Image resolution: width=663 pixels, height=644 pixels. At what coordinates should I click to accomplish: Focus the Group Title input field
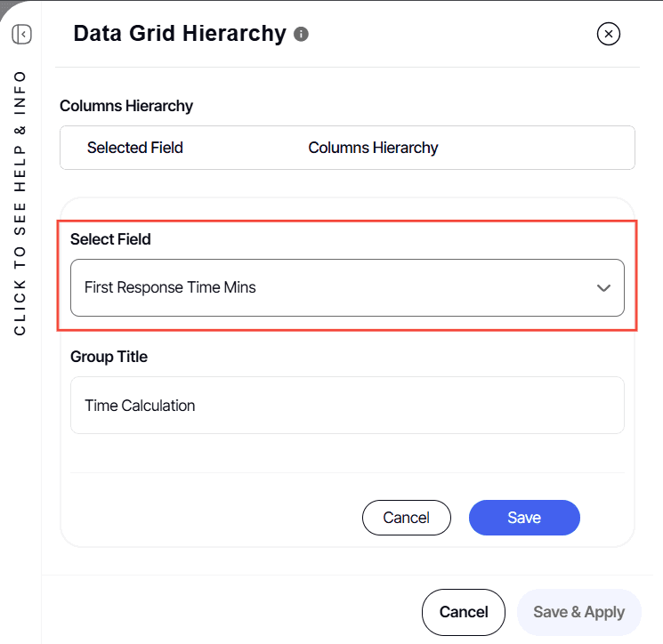(347, 406)
